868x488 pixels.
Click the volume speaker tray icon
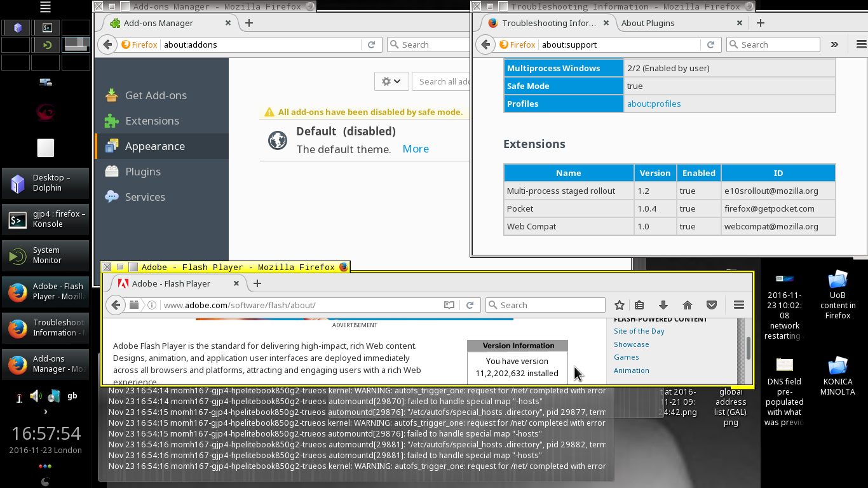36,396
